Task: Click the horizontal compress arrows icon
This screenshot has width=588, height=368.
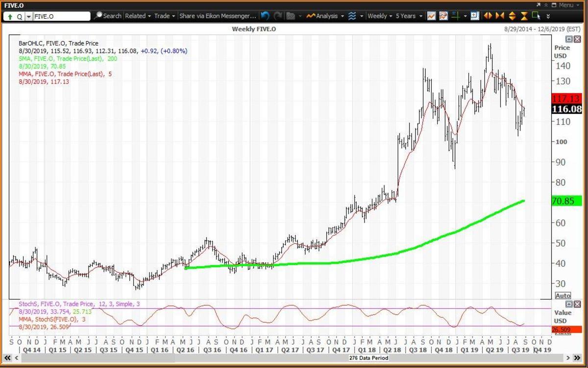Action: click(500, 16)
